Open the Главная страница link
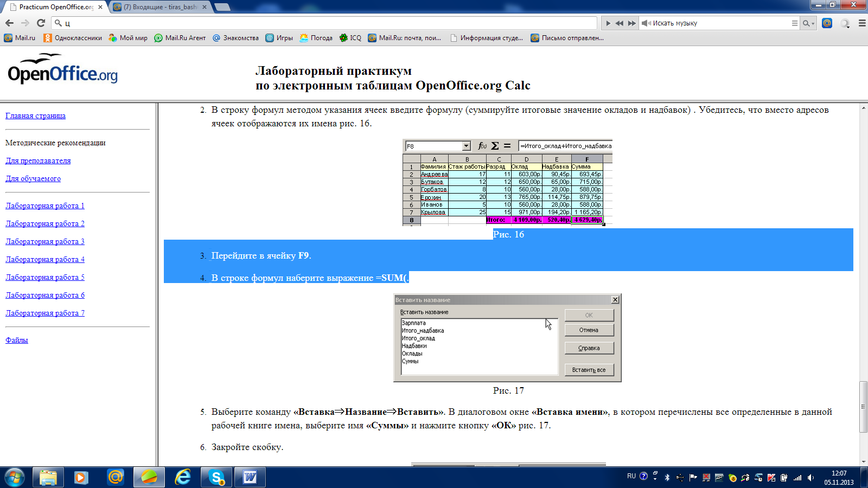 click(35, 115)
